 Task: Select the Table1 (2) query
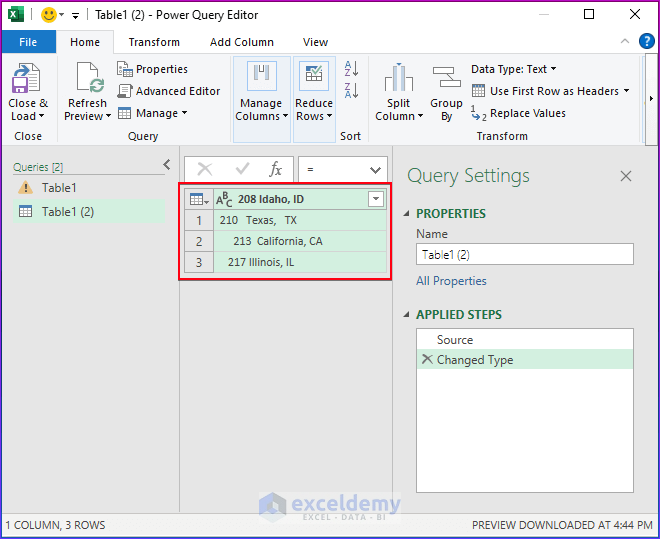pos(89,212)
